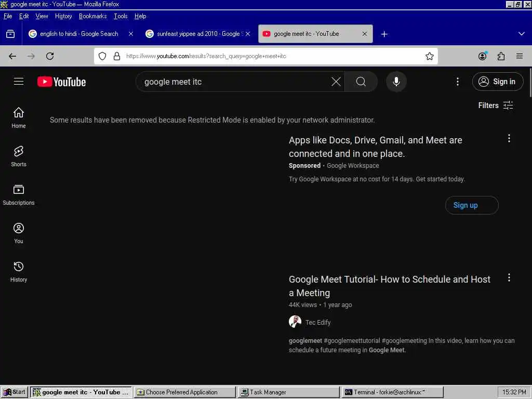The height and width of the screenshot is (399, 532).
Task: Open the Apps like Docs, Drive ad title
Action: (x=375, y=147)
